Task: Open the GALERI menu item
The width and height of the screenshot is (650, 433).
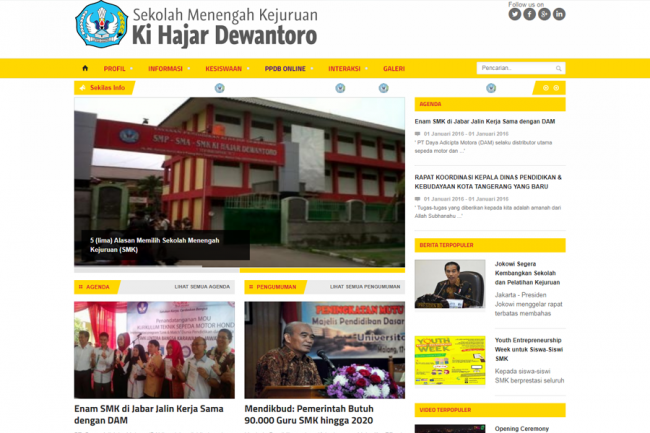Action: (394, 69)
